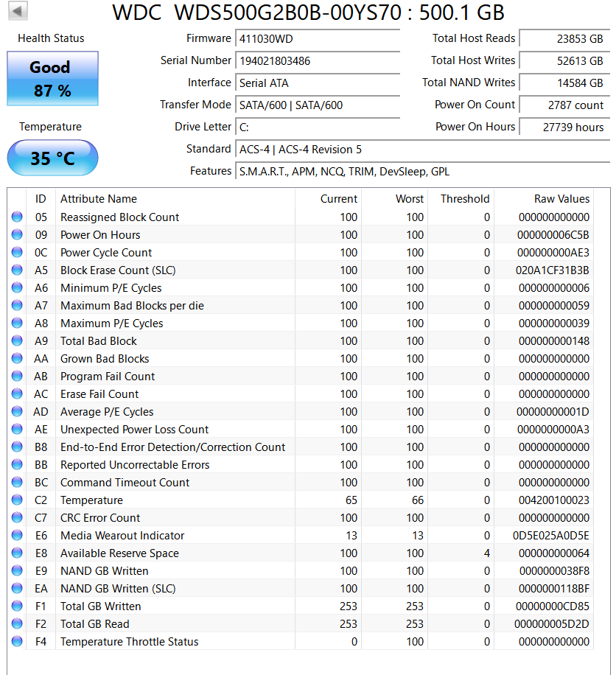Click status icon of End-to-End Error Detection row
Screen dimensions: 616x675
17,447
